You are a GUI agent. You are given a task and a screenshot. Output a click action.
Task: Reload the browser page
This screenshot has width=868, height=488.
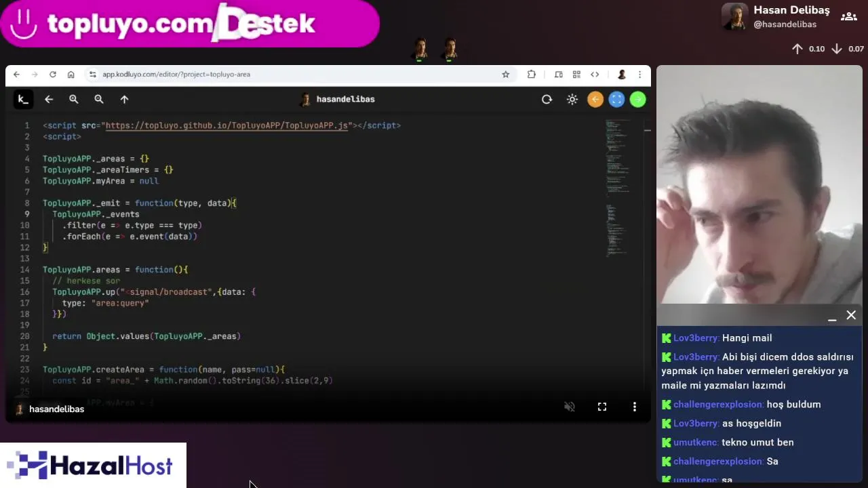(52, 75)
